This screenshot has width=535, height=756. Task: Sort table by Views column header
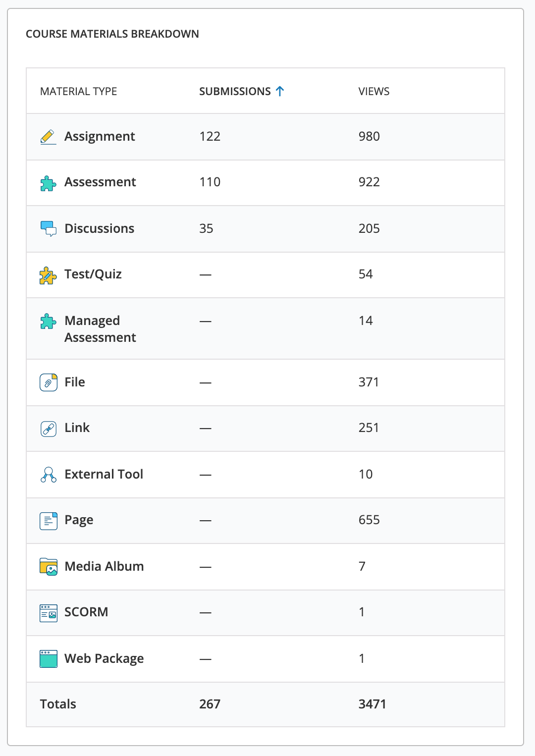[x=374, y=92]
